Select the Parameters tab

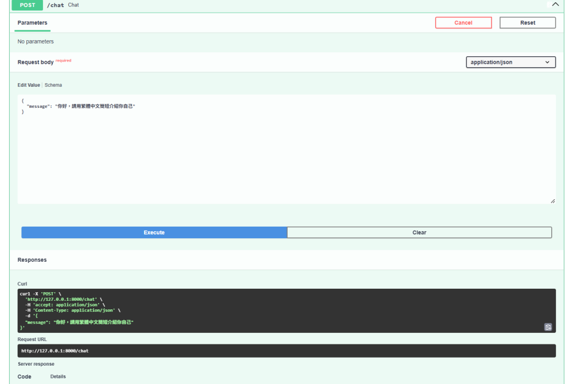pyautogui.click(x=32, y=23)
